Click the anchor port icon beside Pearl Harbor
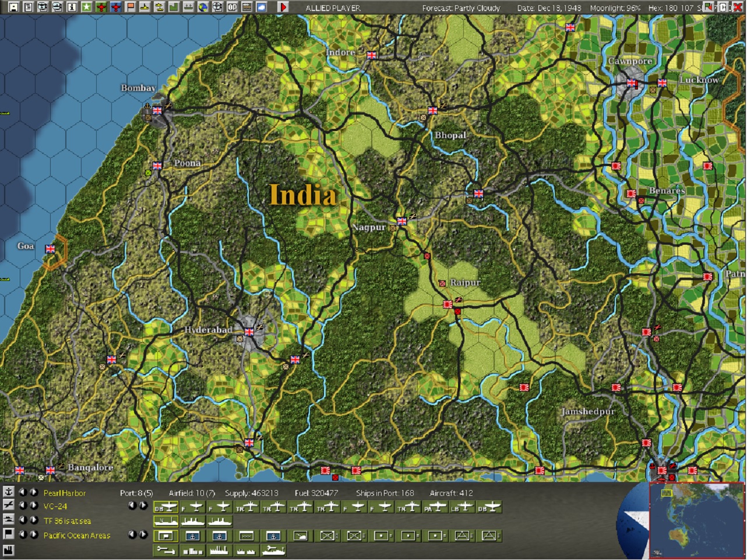Screen dimensions: 747x560 [8, 492]
